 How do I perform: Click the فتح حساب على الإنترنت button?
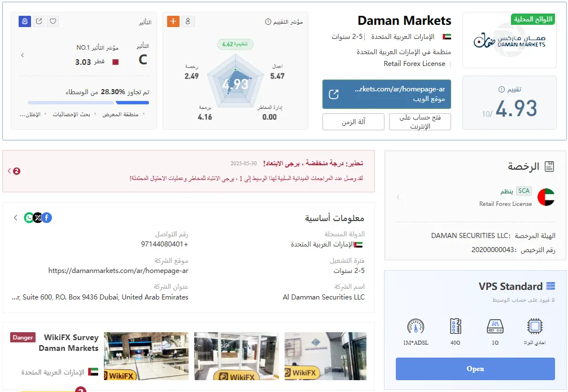click(x=420, y=122)
